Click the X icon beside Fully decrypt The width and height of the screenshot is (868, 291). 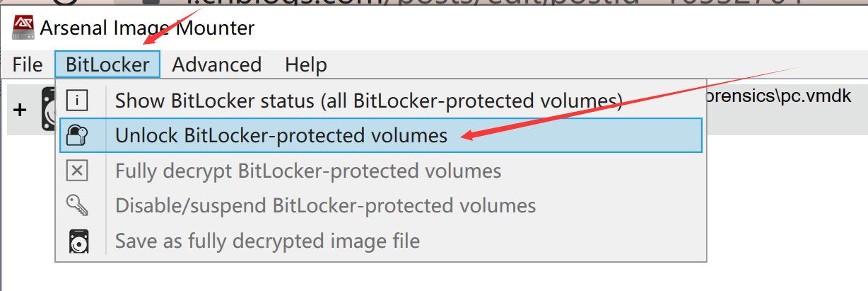(x=77, y=171)
